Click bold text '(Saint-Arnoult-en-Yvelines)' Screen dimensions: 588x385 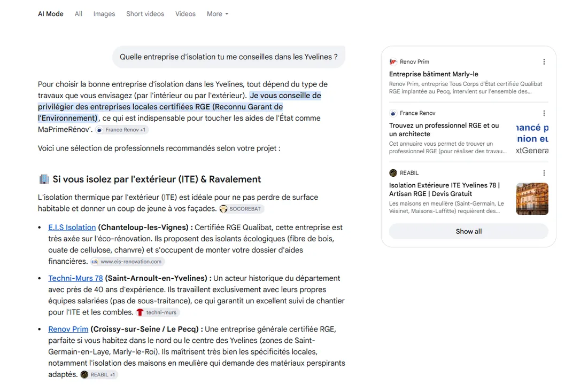point(156,278)
